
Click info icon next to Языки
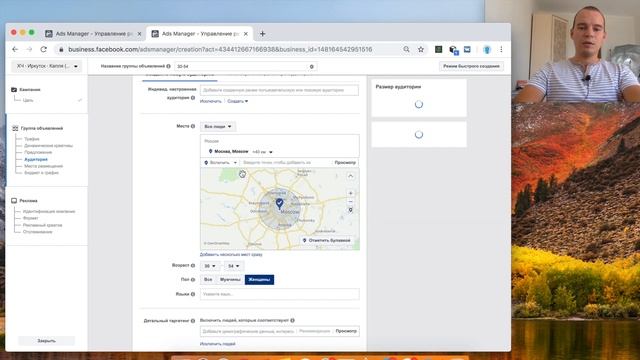193,294
